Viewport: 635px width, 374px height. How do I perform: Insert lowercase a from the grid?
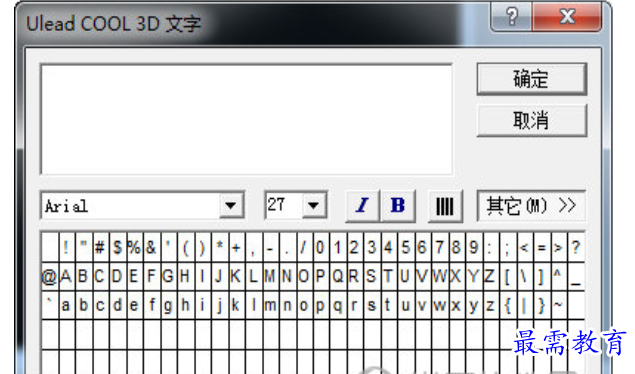pos(66,305)
